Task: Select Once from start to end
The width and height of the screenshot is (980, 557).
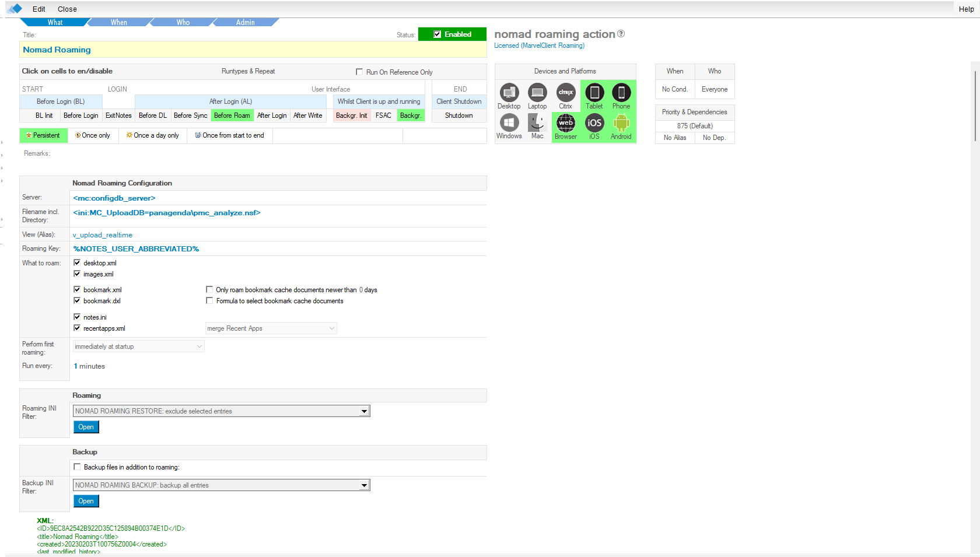Action: tap(230, 135)
